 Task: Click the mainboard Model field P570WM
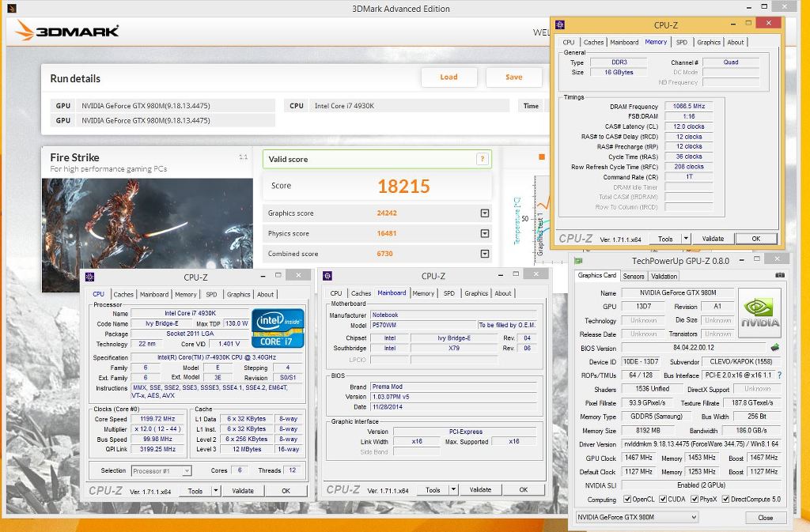pyautogui.click(x=423, y=325)
